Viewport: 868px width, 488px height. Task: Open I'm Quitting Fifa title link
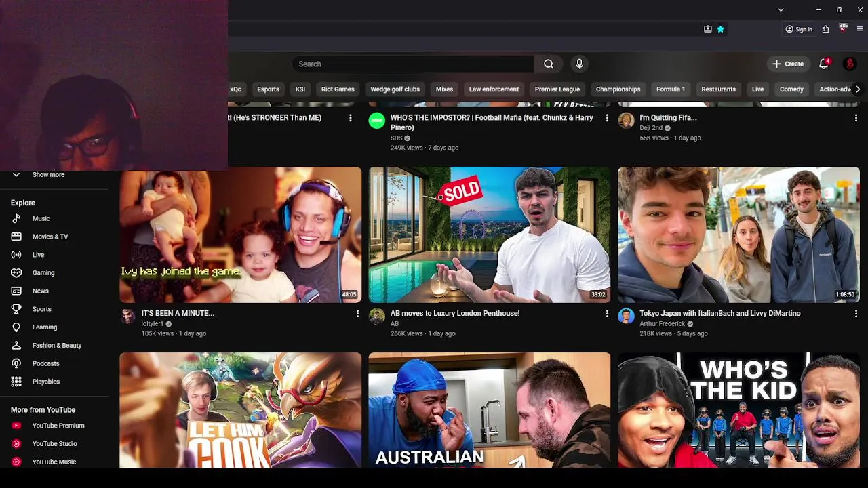(x=668, y=117)
